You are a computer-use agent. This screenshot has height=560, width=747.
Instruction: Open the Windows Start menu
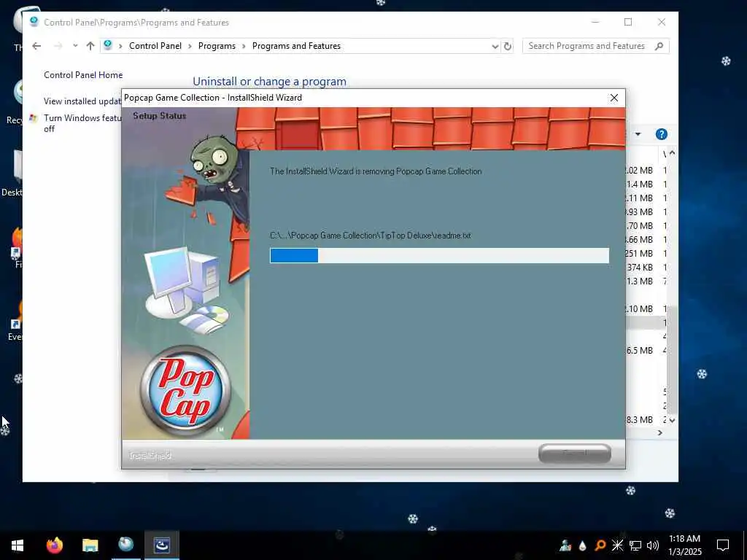click(x=18, y=545)
